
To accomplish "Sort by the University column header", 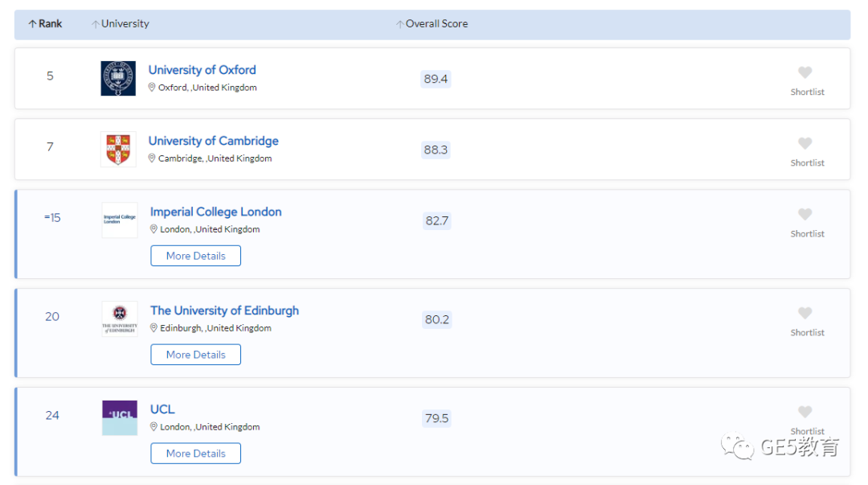I will (121, 24).
